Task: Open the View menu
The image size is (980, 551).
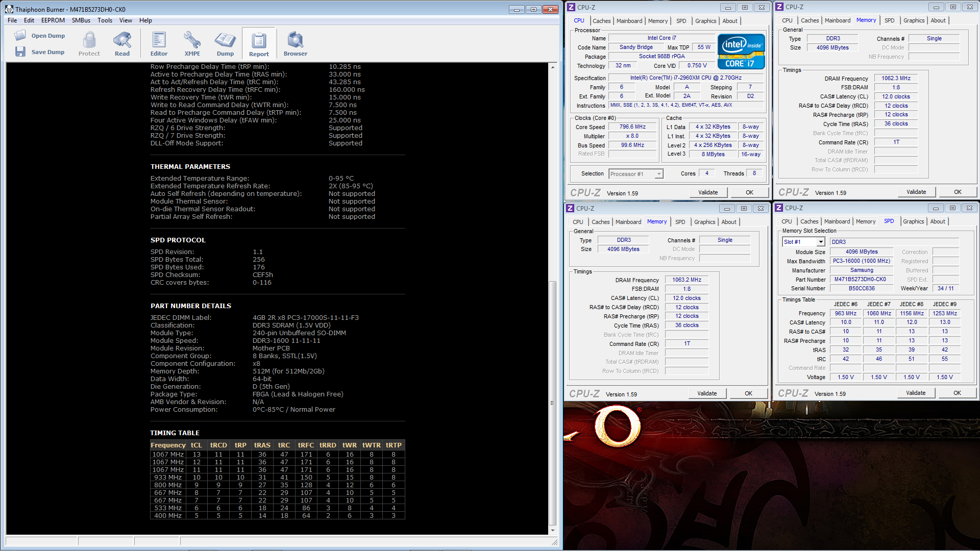Action: [126, 20]
